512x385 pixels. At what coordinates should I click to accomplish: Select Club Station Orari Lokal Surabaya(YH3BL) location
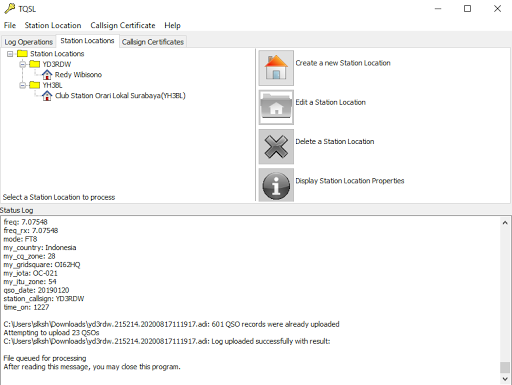click(x=120, y=96)
